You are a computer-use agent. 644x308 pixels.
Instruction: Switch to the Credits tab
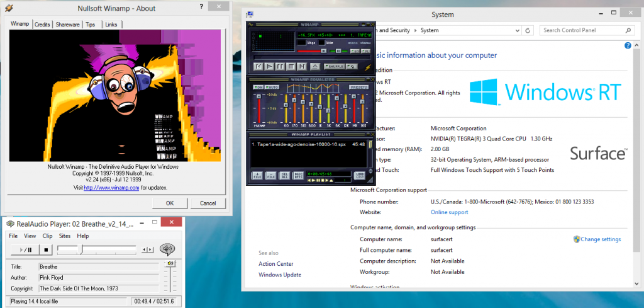(42, 25)
